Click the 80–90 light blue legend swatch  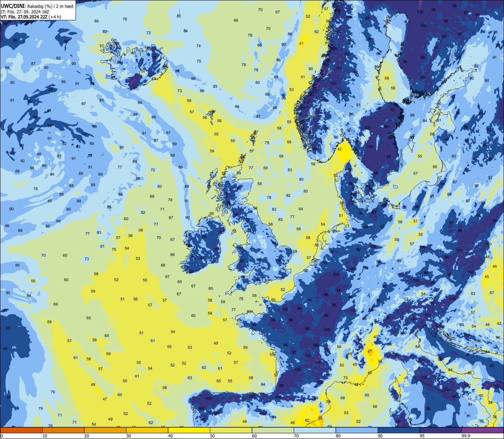coord(357,430)
